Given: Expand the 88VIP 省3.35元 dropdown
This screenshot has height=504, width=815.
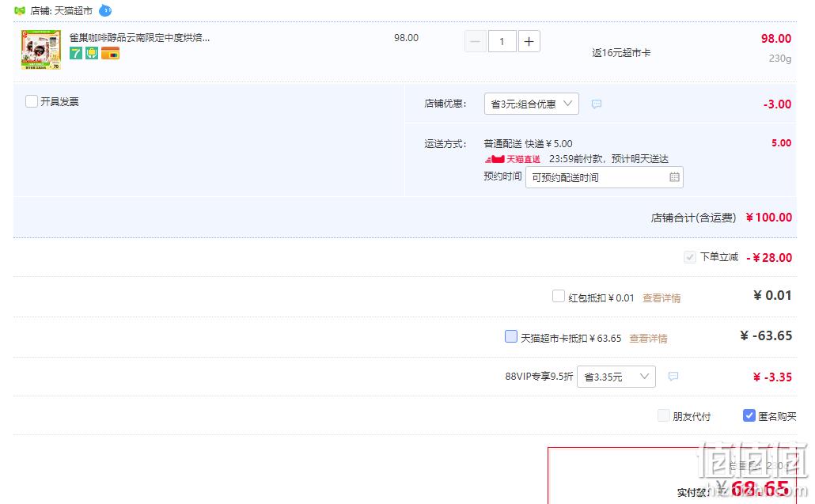Looking at the screenshot, I should point(616,377).
